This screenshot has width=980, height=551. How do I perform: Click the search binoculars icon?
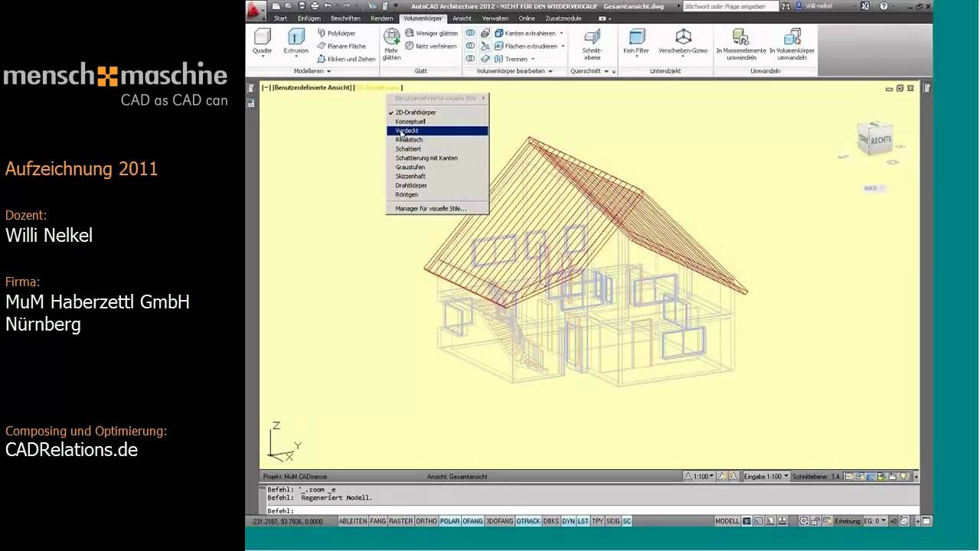786,6
